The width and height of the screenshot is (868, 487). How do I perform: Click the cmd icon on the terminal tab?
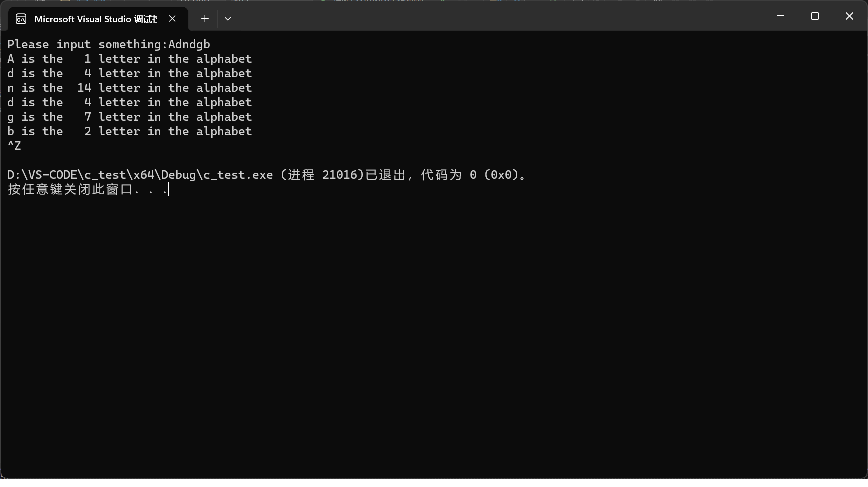coord(21,18)
